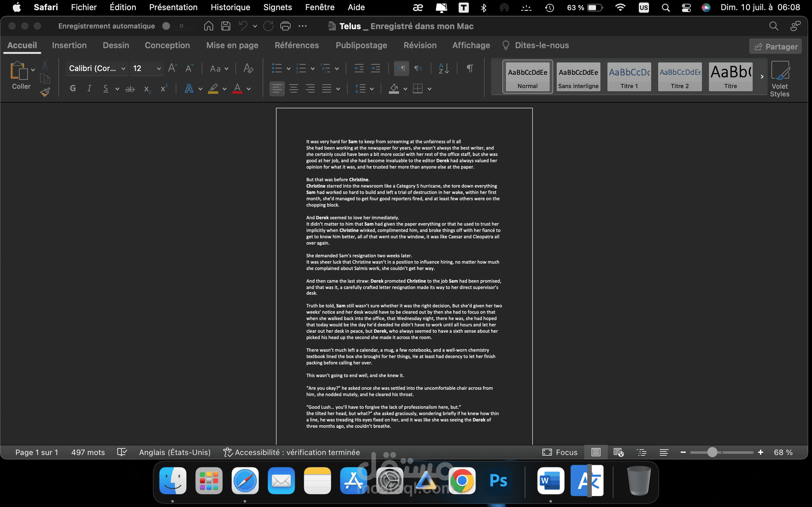This screenshot has height=507, width=812.
Task: Click the print icon in title bar
Action: click(285, 26)
